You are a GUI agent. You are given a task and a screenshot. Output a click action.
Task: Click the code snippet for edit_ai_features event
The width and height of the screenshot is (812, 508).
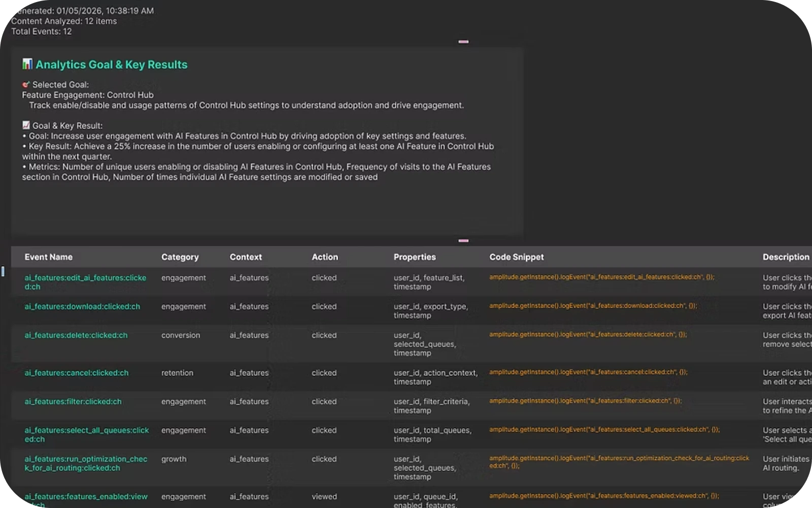[602, 277]
